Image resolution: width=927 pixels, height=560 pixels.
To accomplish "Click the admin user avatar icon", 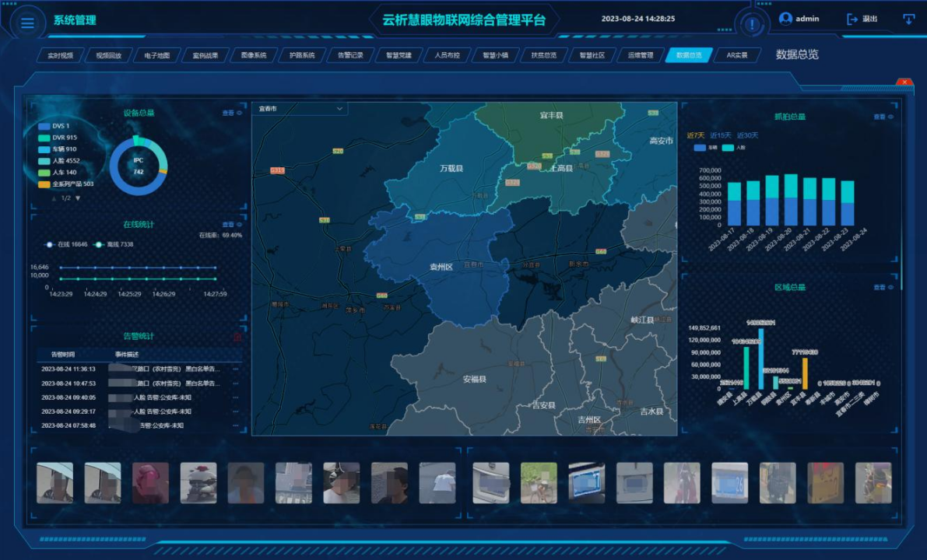I will click(x=785, y=19).
